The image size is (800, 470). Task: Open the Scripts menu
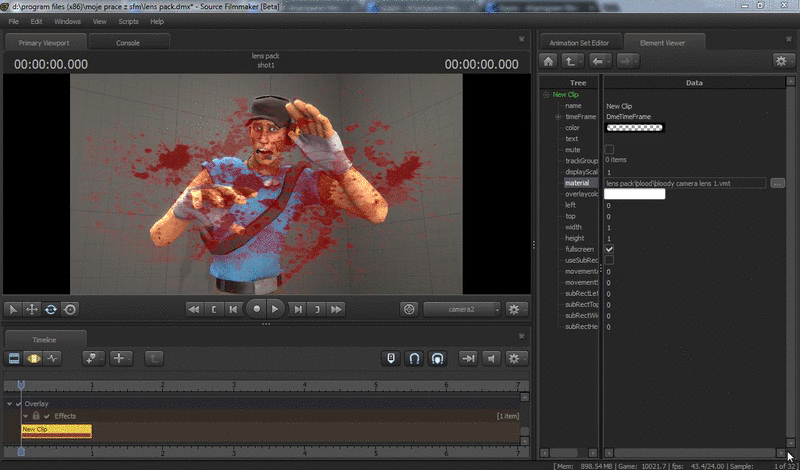[128, 21]
